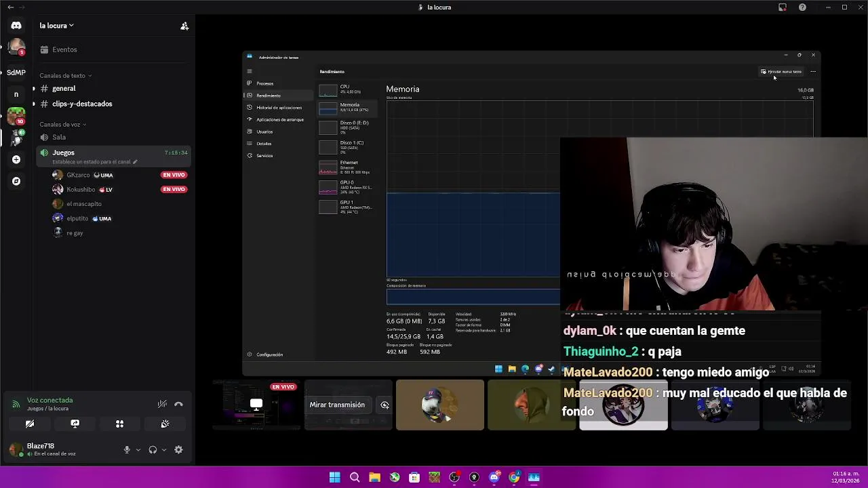
Task: Open Discord inbox icon in title bar
Action: click(x=783, y=7)
